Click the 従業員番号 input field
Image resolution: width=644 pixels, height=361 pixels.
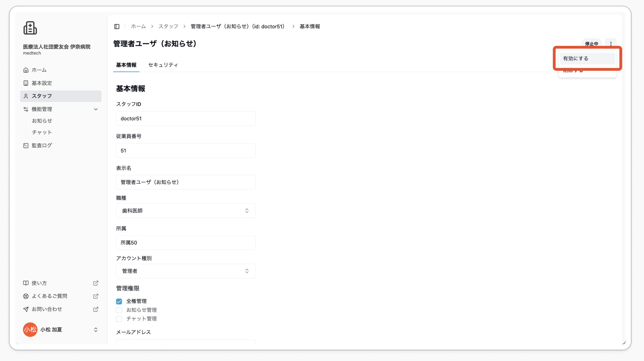pyautogui.click(x=186, y=151)
